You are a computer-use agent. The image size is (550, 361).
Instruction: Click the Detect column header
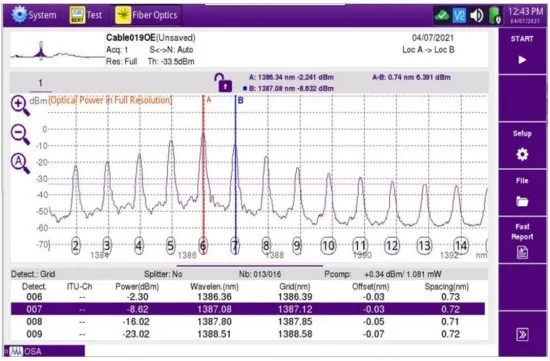(34, 287)
